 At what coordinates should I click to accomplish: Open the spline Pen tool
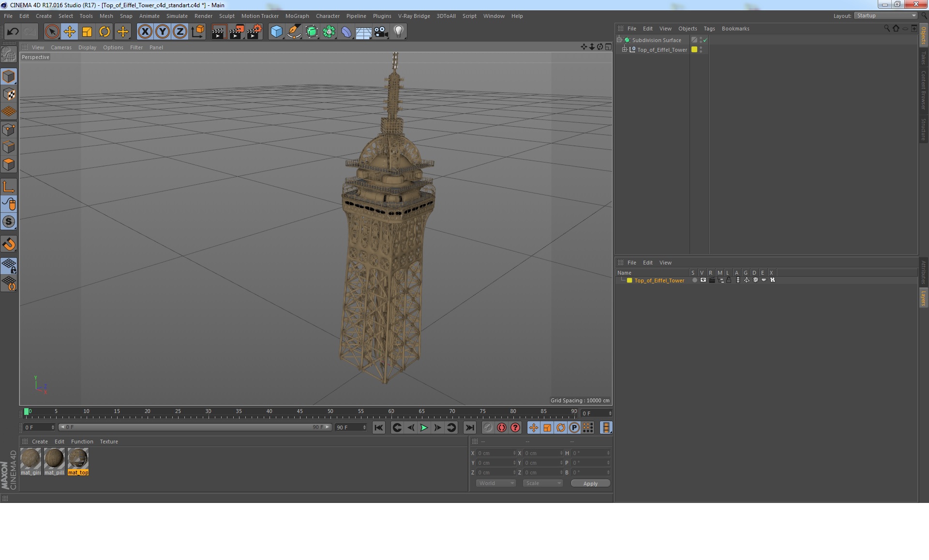click(x=294, y=32)
